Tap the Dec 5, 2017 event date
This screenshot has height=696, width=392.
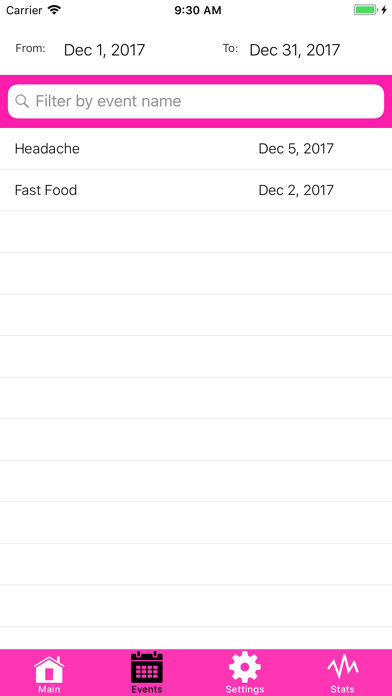pyautogui.click(x=296, y=149)
